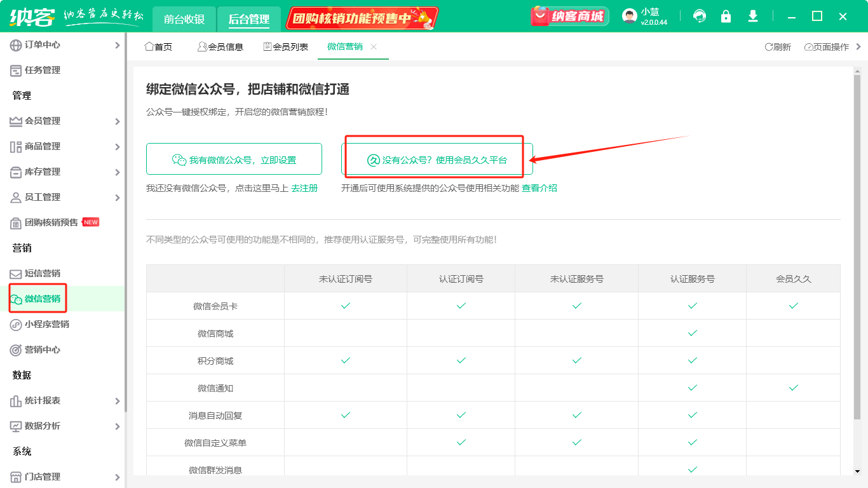The height and width of the screenshot is (488, 868).
Task: Click the lock screen icon in titlebar
Action: pos(726,16)
